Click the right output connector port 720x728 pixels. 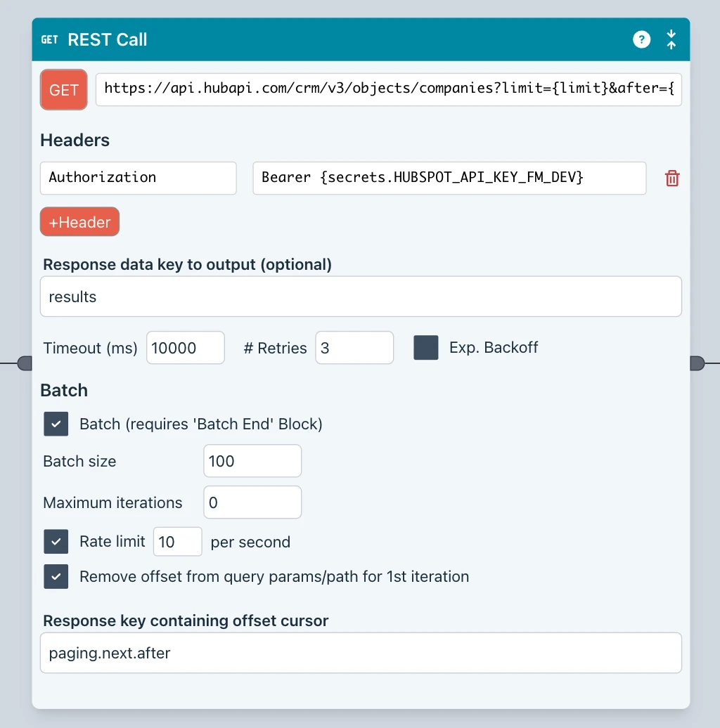tap(697, 363)
